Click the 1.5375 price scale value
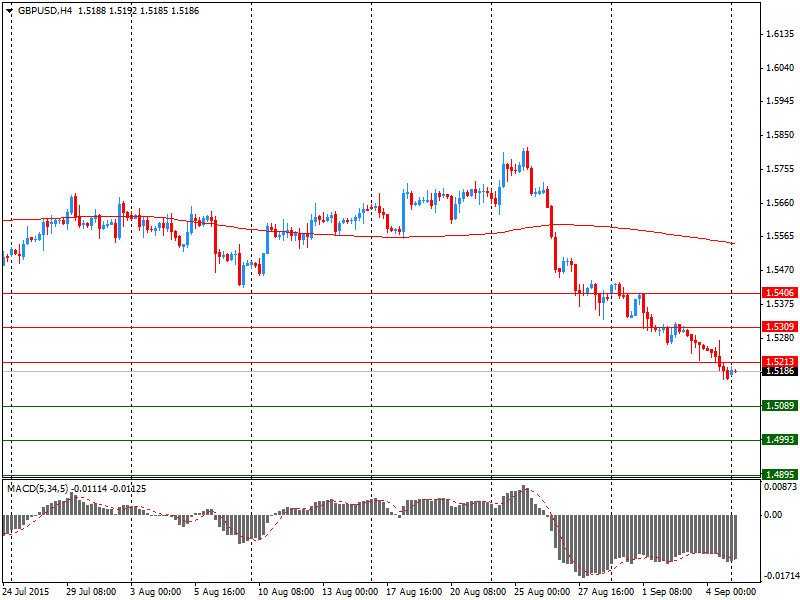 781,304
